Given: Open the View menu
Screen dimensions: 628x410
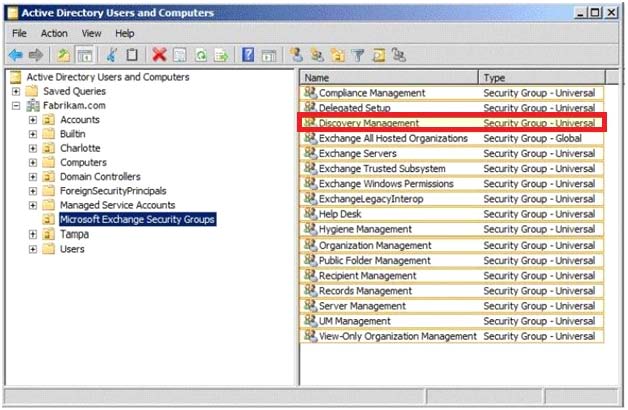Looking at the screenshot, I should 91,33.
